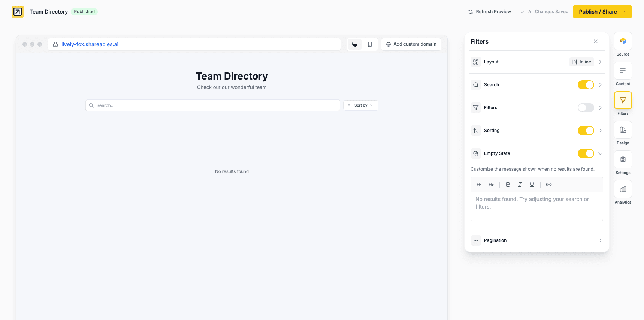
Task: Apply bold formatting in editor
Action: click(x=508, y=185)
